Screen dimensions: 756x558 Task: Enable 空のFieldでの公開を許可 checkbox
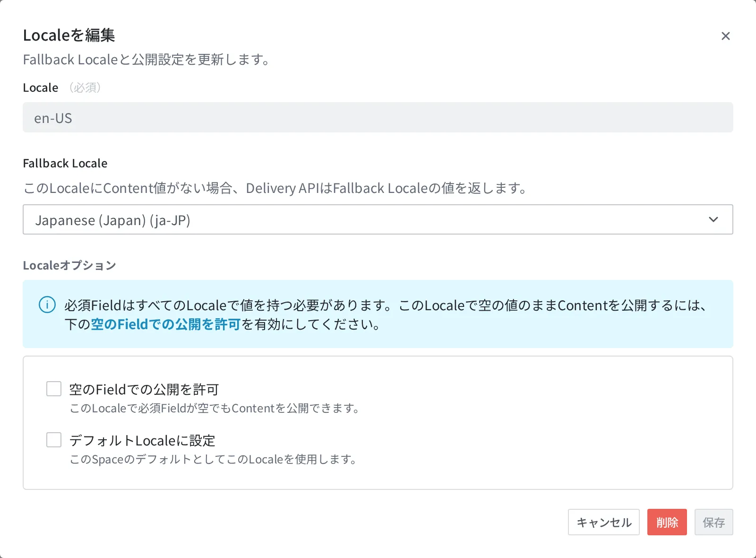[x=54, y=389]
